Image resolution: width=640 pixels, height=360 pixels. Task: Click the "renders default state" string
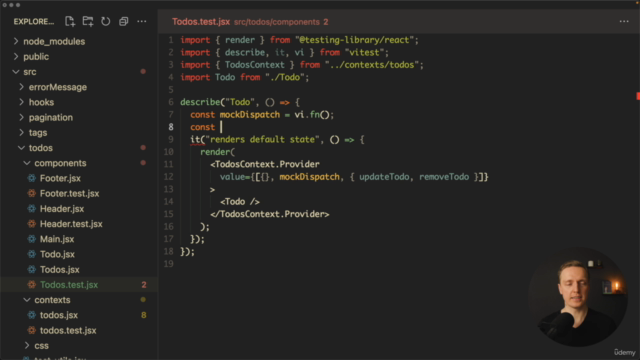[x=262, y=140]
